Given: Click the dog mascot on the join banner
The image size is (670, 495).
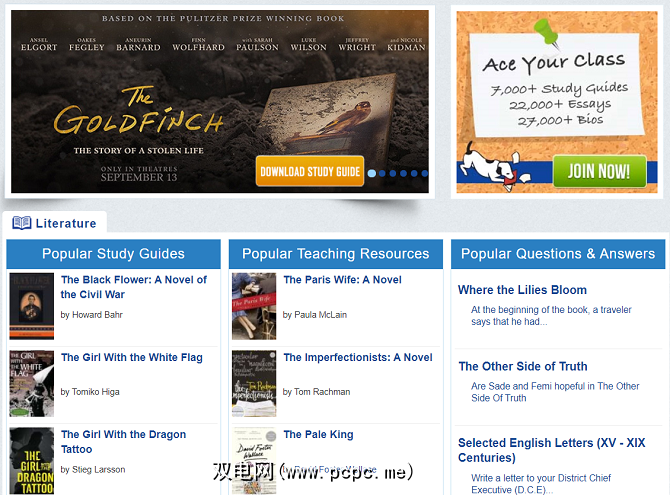Looking at the screenshot, I should click(492, 167).
